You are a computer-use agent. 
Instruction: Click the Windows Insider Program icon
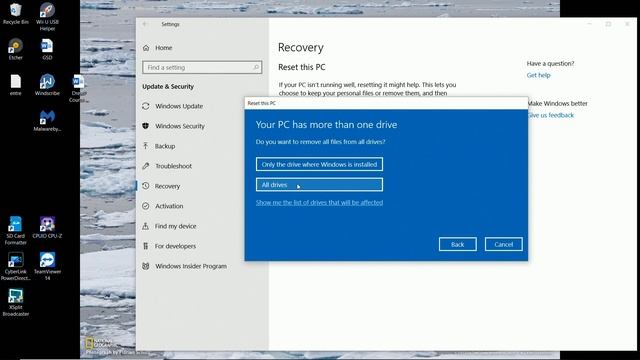point(146,266)
